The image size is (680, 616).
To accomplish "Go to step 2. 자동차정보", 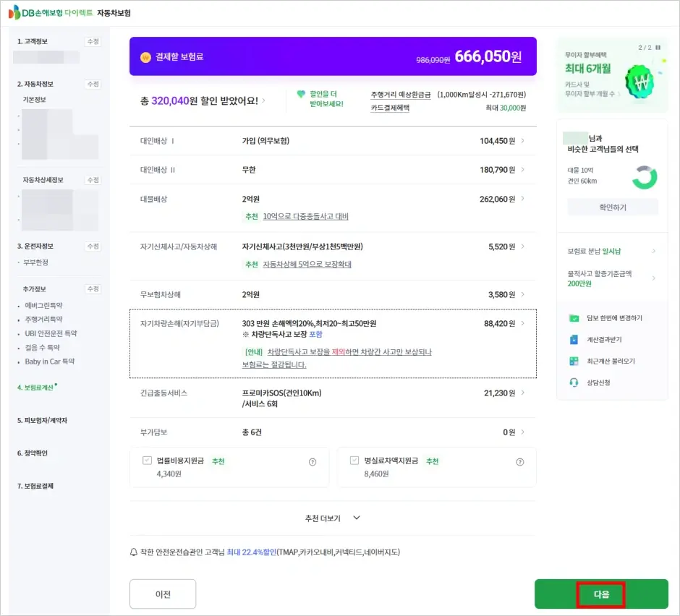I will pos(35,84).
